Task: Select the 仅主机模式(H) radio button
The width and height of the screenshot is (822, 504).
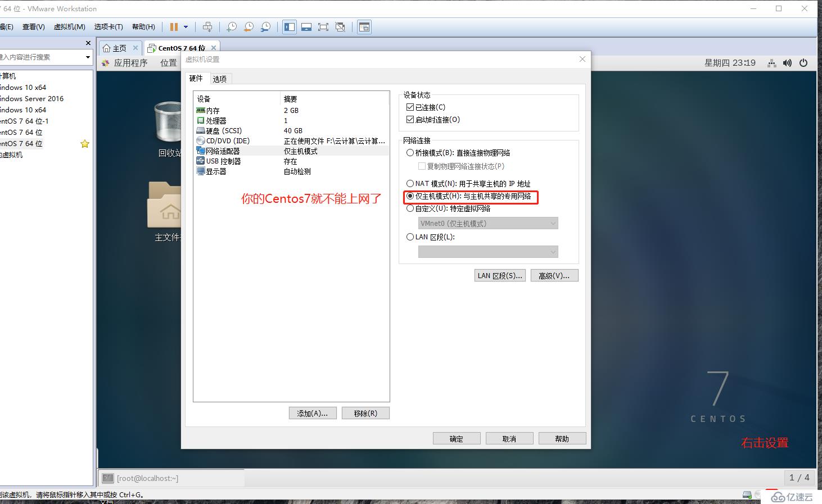Action: click(410, 196)
